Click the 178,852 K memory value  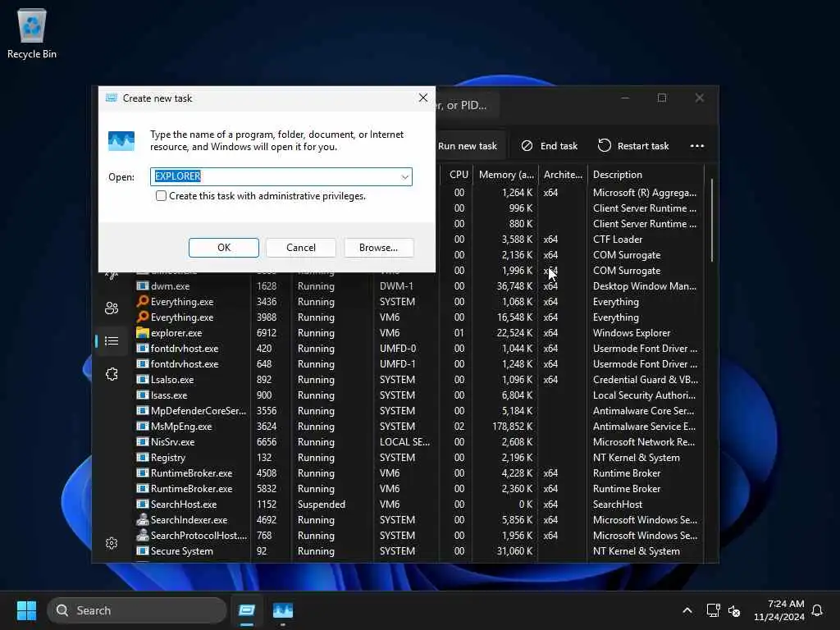point(512,427)
